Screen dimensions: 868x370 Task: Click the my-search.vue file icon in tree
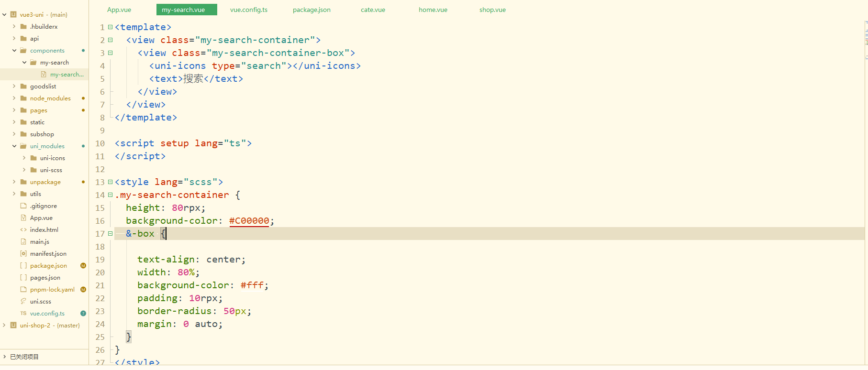point(44,75)
